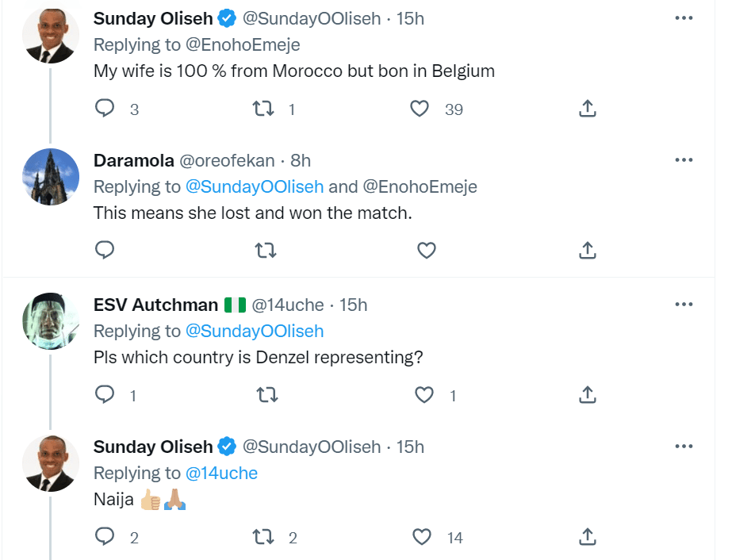
Task: Share the ESV Autchman tweet
Action: [587, 394]
